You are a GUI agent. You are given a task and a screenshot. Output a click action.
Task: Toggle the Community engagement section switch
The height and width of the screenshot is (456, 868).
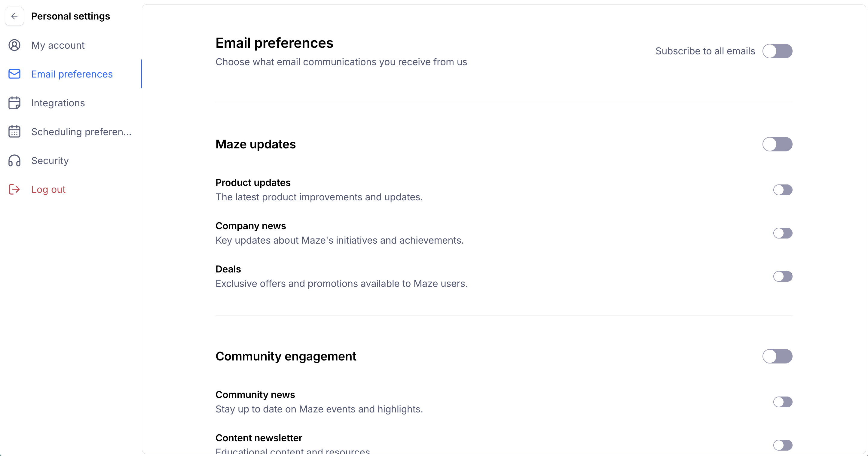pyautogui.click(x=777, y=356)
